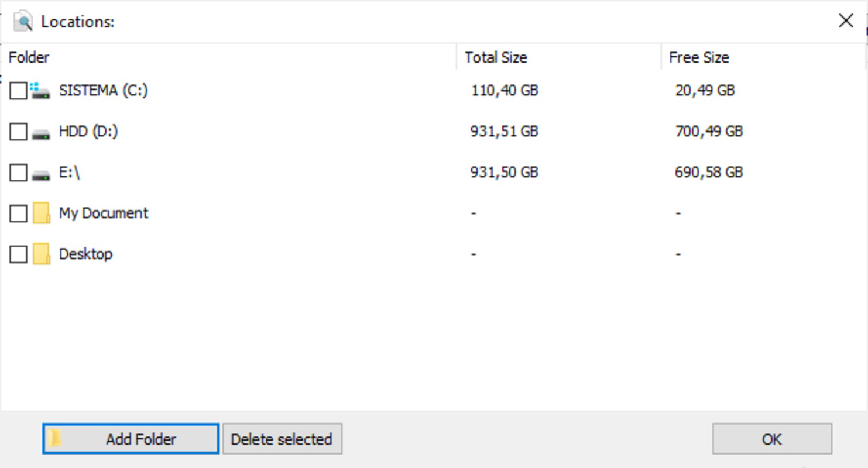Close the Locations dialog
The image size is (868, 468).
(x=845, y=21)
